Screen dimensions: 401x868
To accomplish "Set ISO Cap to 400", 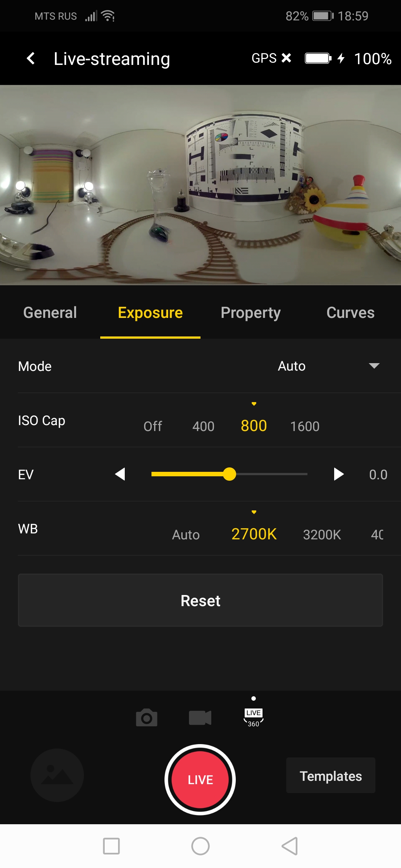I will click(203, 426).
